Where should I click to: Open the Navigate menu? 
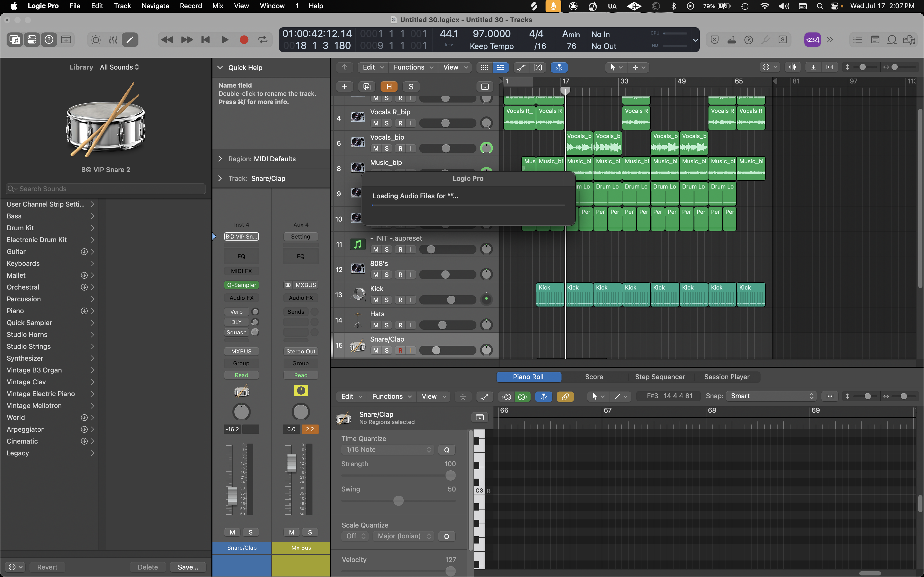(x=155, y=6)
